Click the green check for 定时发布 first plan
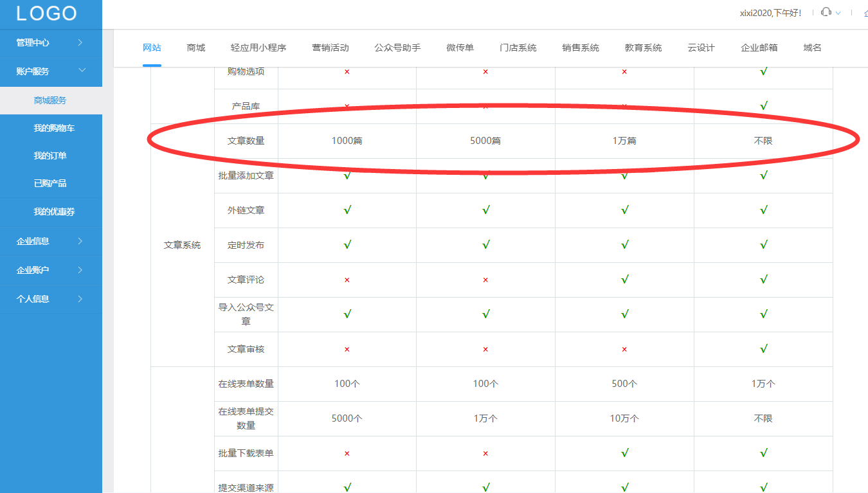 click(347, 244)
